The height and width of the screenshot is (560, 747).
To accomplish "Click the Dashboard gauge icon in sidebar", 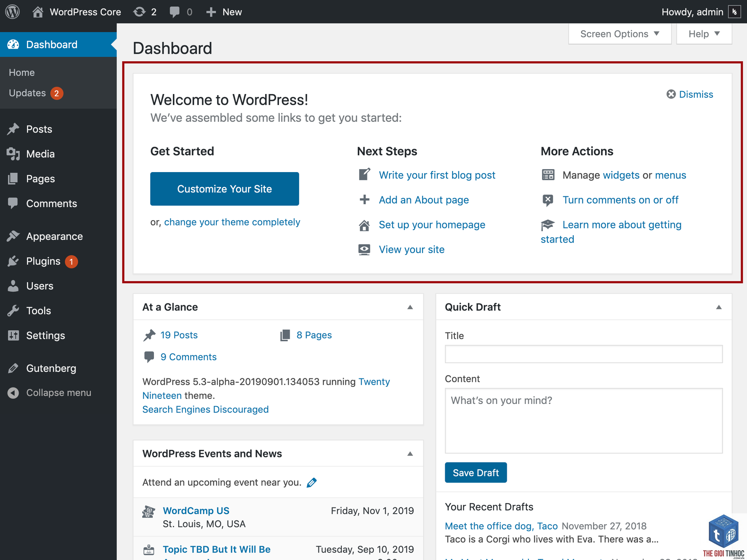I will pyautogui.click(x=13, y=44).
